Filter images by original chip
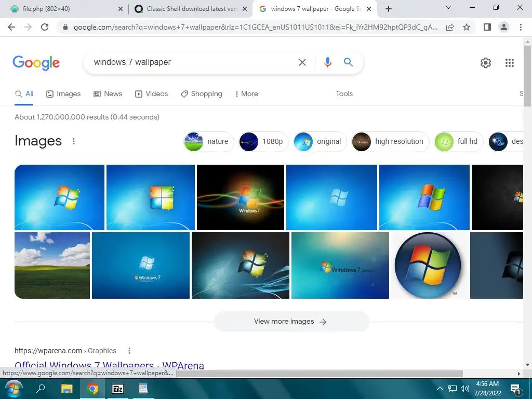532x399 pixels. pyautogui.click(x=320, y=141)
